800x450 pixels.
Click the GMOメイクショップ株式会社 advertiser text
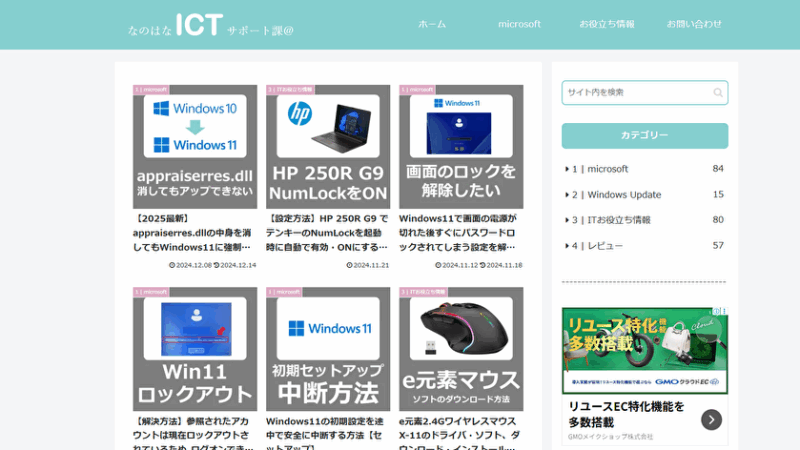click(x=610, y=437)
